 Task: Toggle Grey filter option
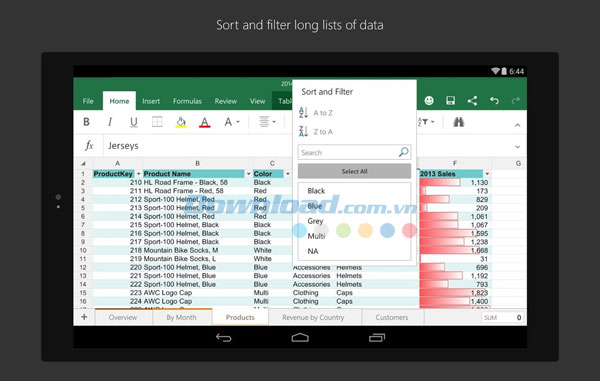315,221
